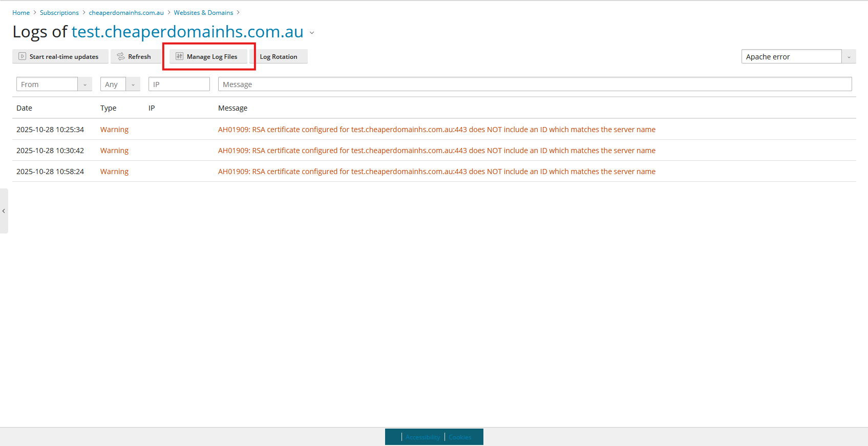This screenshot has height=446, width=868.
Task: Click the Start real-time updates play icon
Action: [22, 56]
